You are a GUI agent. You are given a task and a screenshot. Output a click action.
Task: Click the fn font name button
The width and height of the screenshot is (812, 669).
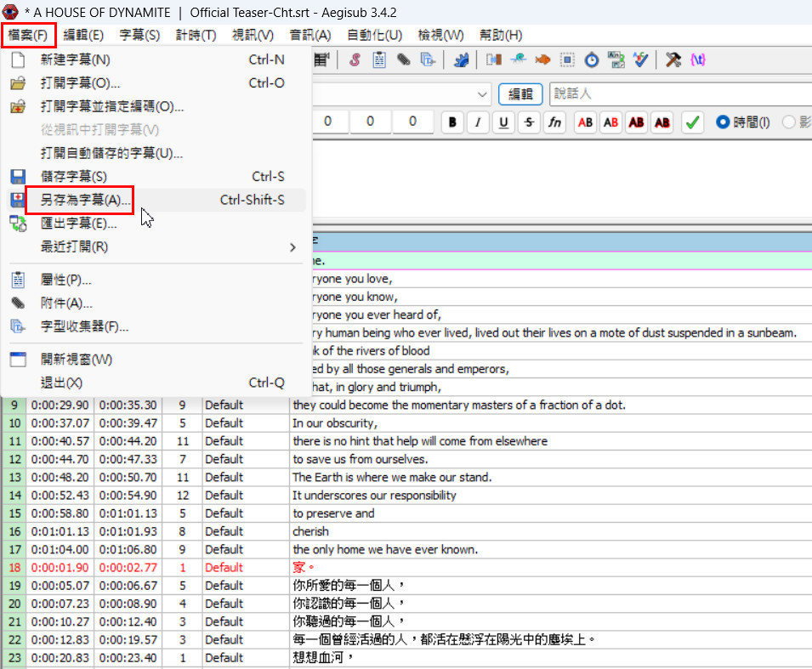point(554,122)
